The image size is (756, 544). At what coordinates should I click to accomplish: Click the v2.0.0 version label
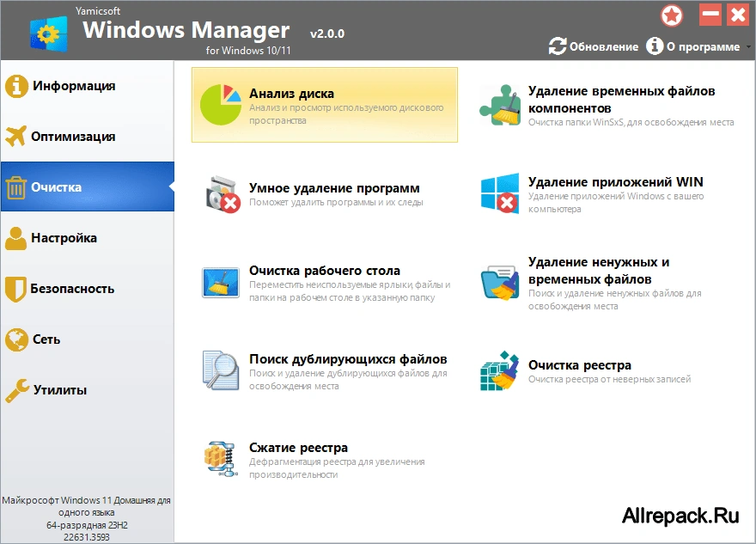click(327, 34)
